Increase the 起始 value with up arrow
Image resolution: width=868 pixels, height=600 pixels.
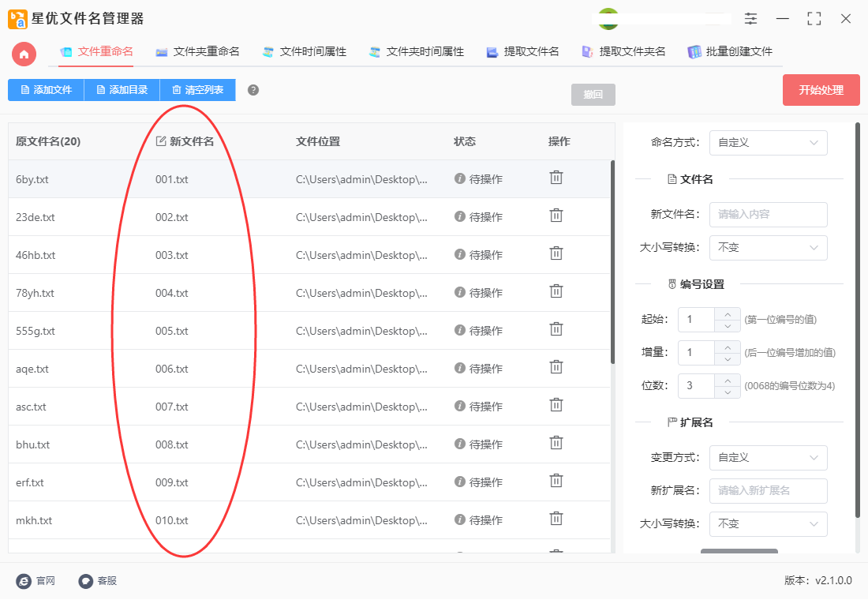tap(728, 313)
